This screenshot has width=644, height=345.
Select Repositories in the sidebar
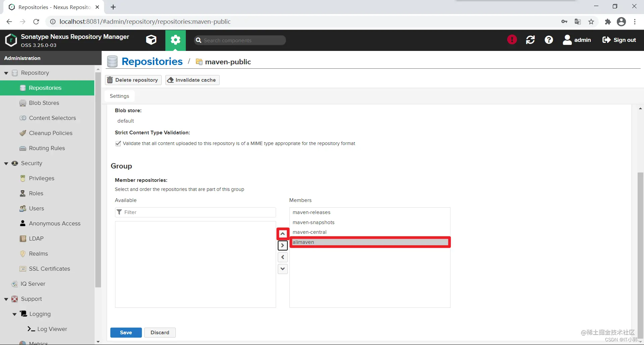click(x=47, y=88)
